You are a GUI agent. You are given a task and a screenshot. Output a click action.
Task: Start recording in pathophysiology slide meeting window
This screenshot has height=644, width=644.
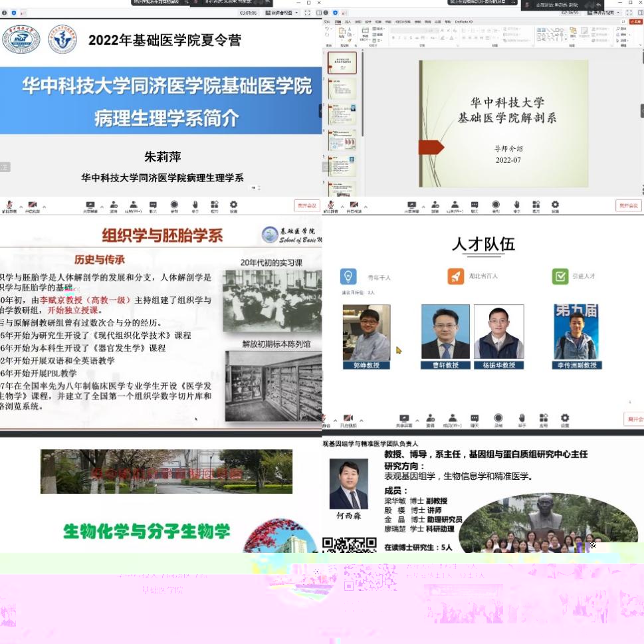click(174, 207)
